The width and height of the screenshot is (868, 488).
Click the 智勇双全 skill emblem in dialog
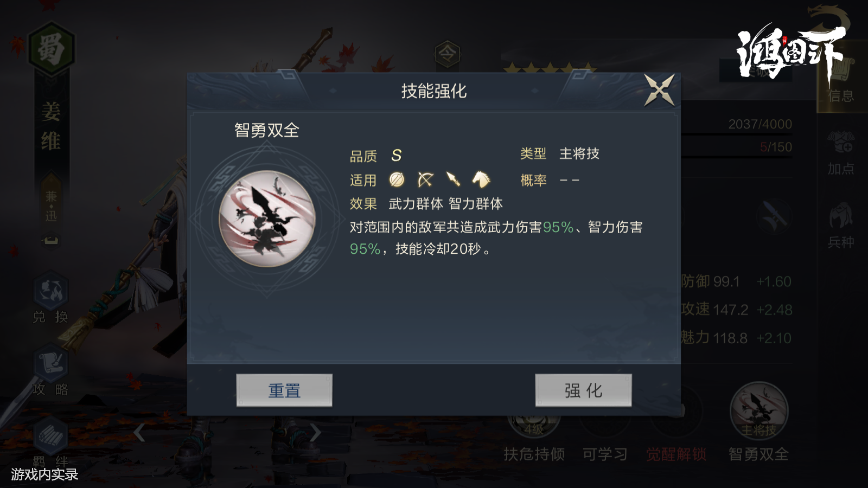point(267,219)
